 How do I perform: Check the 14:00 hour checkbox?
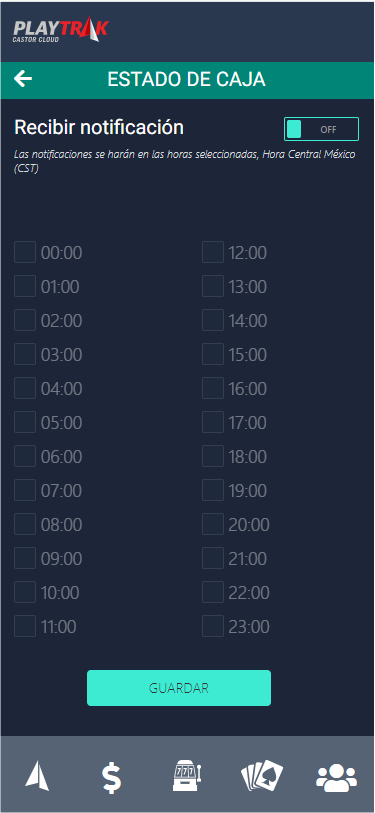pyautogui.click(x=213, y=320)
